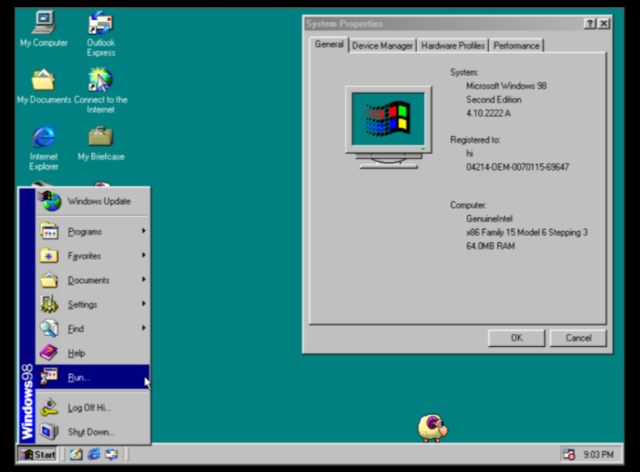Switch to the General tab

(329, 45)
